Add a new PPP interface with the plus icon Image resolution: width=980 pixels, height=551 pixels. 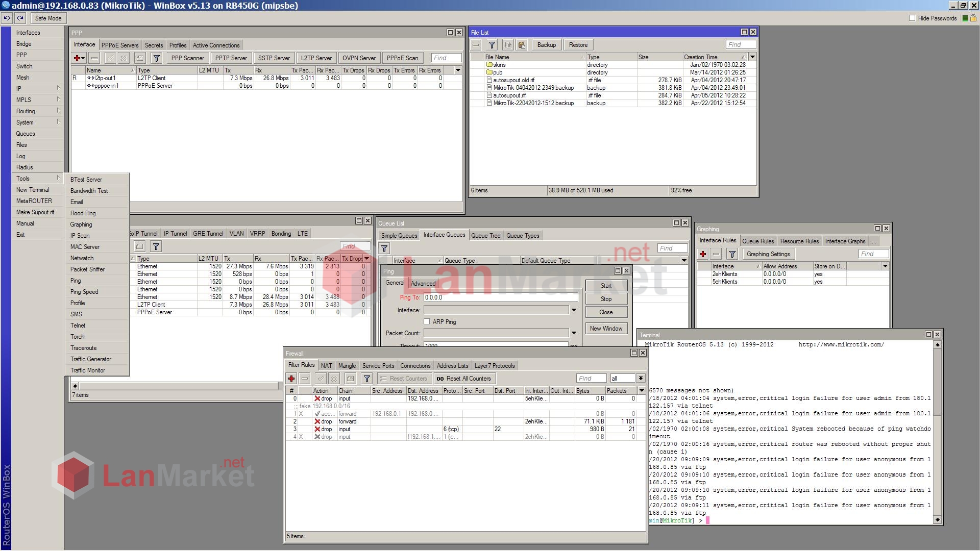[77, 58]
